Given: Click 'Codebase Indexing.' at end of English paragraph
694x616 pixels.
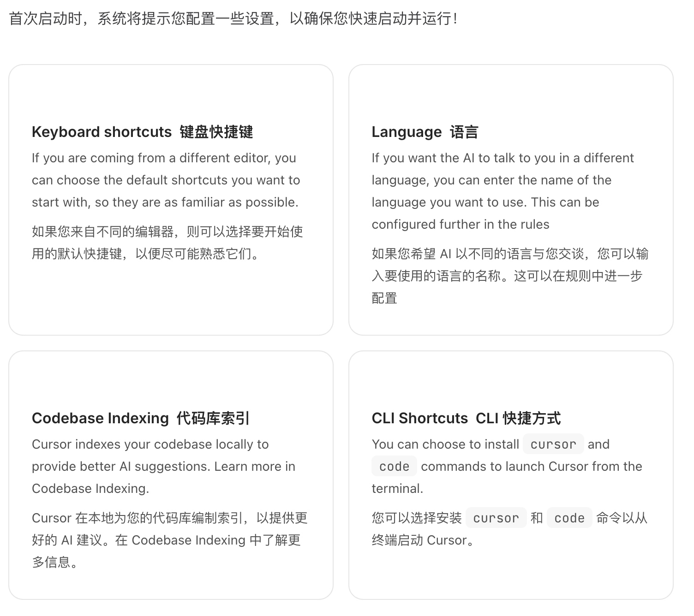Looking at the screenshot, I should pos(90,488).
